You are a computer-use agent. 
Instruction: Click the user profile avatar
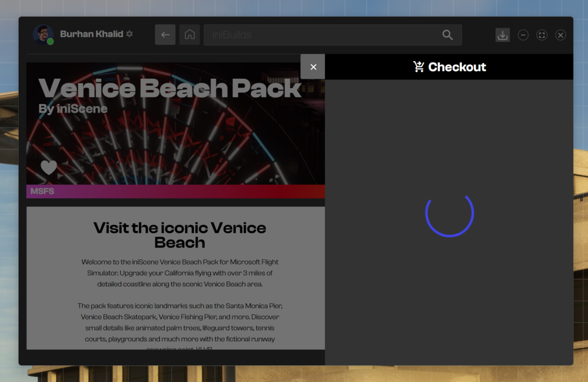click(43, 35)
